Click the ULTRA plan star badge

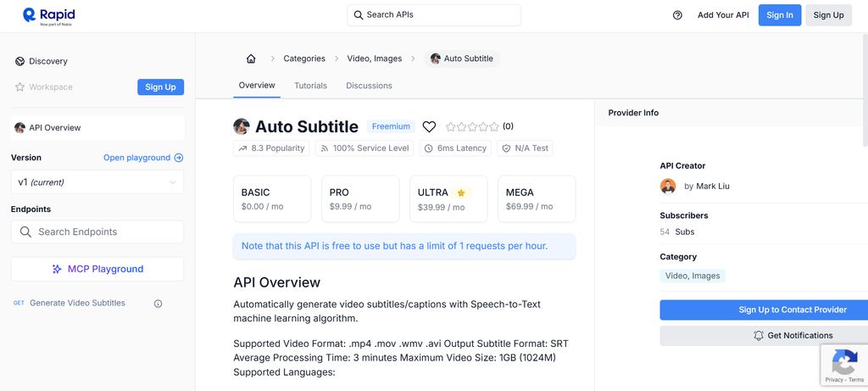[x=461, y=193]
